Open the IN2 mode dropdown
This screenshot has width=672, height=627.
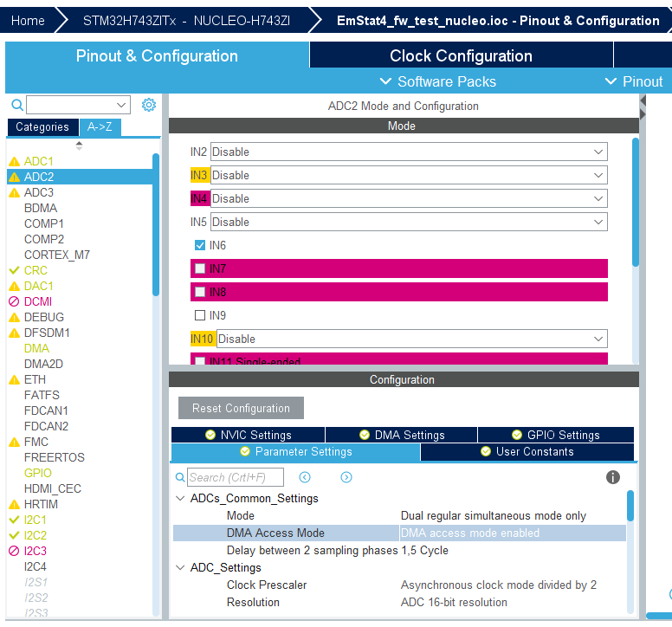pyautogui.click(x=409, y=152)
